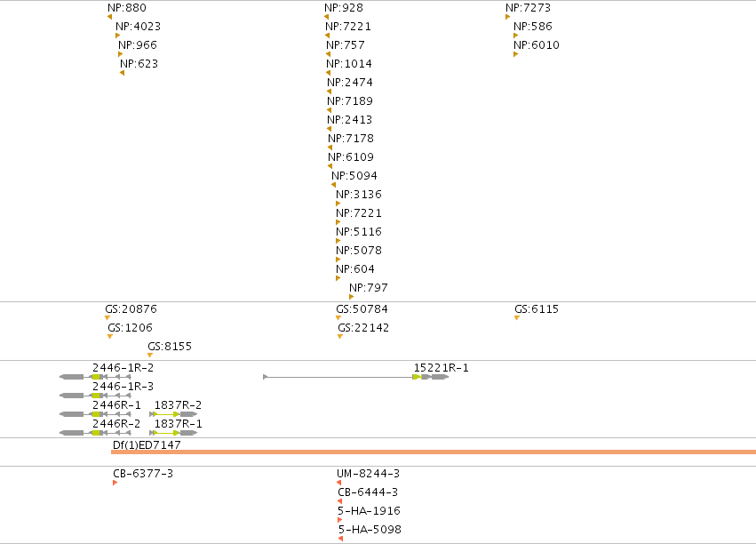Select the 15221R-1 transcript
Viewport: 756px width, 544px height.
[x=356, y=377]
